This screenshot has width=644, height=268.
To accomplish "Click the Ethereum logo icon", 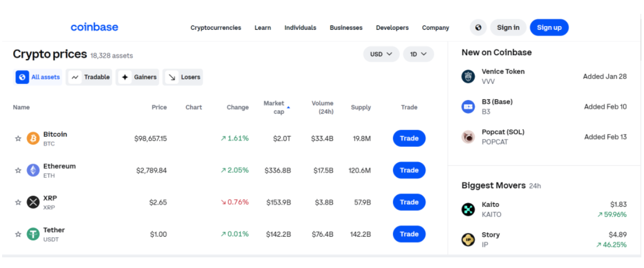I will point(33,170).
